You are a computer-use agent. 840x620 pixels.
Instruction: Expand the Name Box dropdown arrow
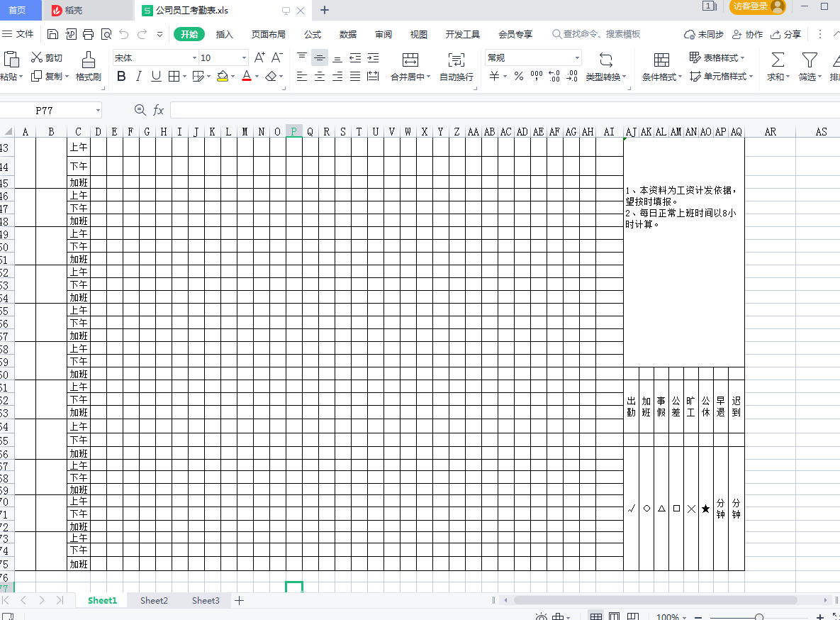pos(98,111)
